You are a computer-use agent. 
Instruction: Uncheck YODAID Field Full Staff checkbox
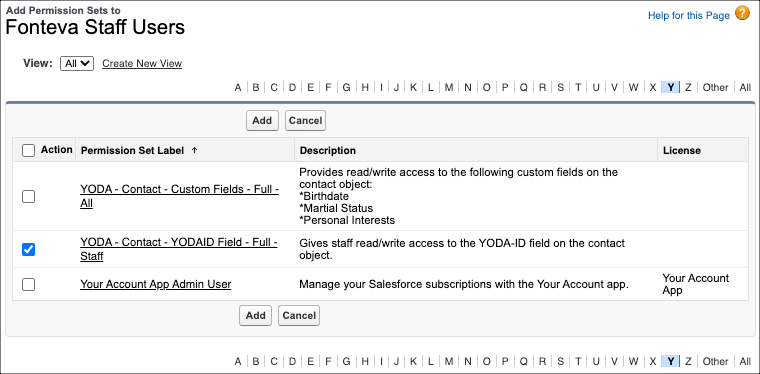click(x=29, y=249)
